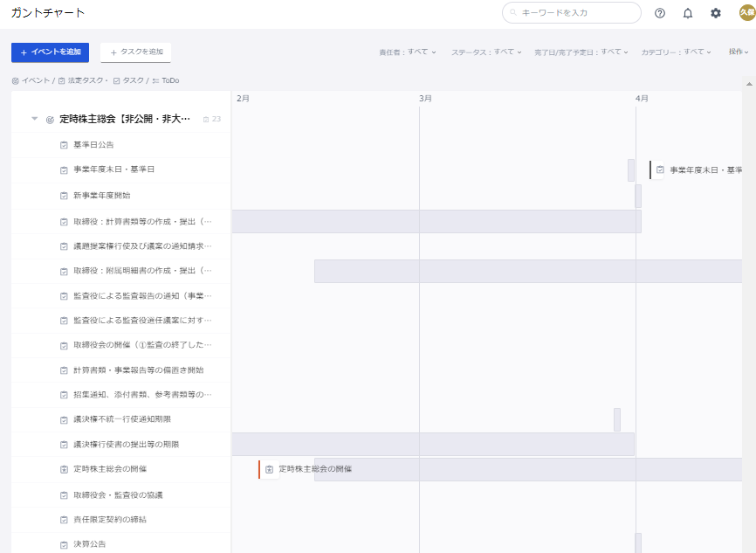Open the settings gear icon
756x553 pixels.
pos(716,13)
